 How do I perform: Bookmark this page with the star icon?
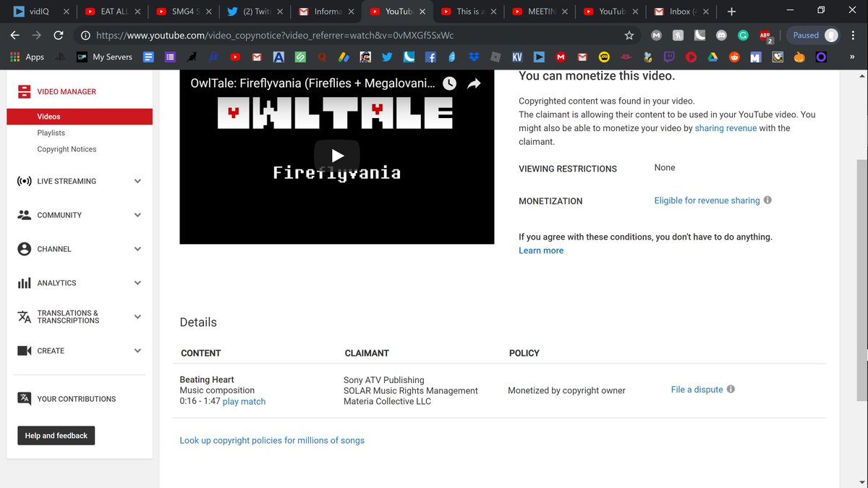[629, 35]
